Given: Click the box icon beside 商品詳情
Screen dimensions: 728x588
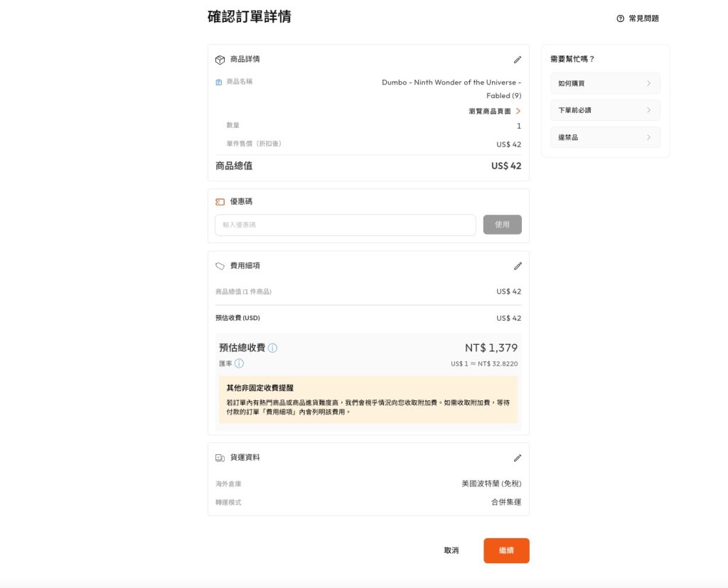Looking at the screenshot, I should [x=220, y=60].
